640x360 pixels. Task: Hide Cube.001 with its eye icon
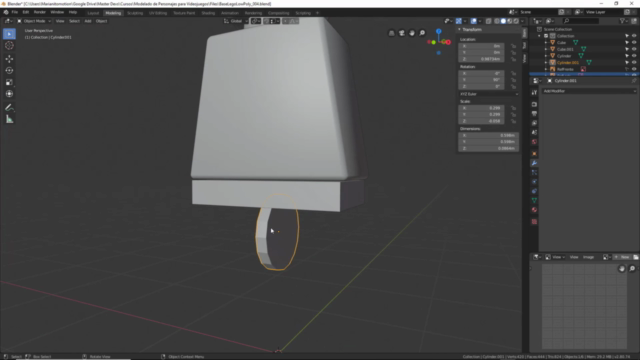pos(634,49)
